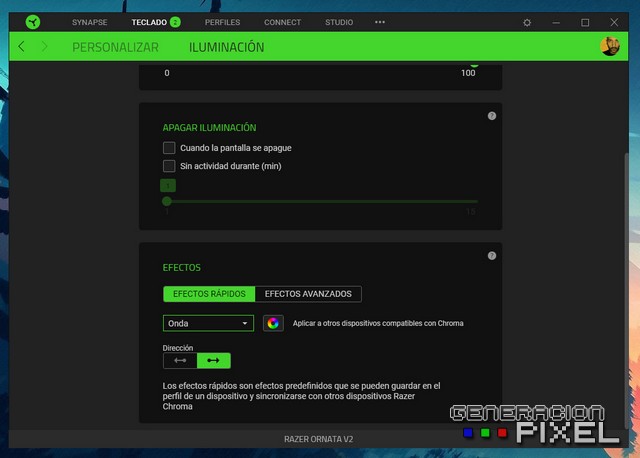Image resolution: width=640 pixels, height=458 pixels.
Task: Maximize the Razer Synapse window
Action: click(x=585, y=23)
